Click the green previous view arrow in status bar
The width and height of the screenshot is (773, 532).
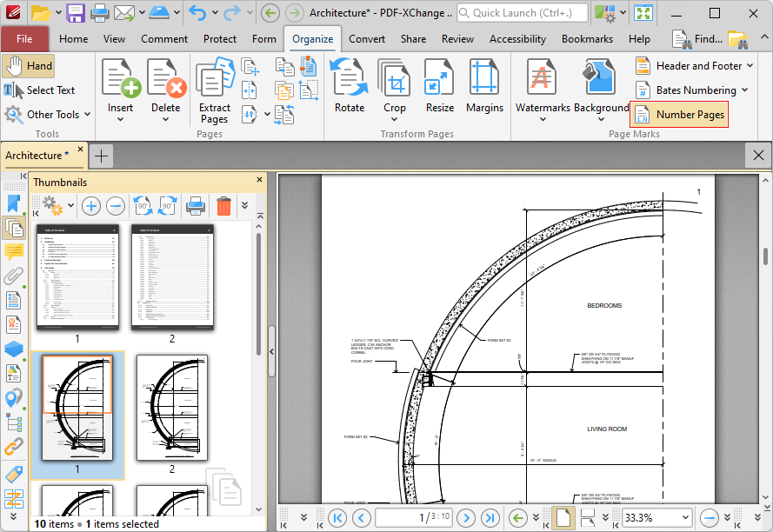click(x=517, y=518)
